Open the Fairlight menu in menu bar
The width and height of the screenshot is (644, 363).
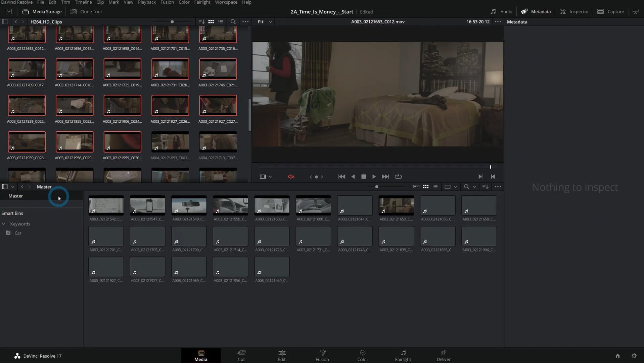pos(202,2)
